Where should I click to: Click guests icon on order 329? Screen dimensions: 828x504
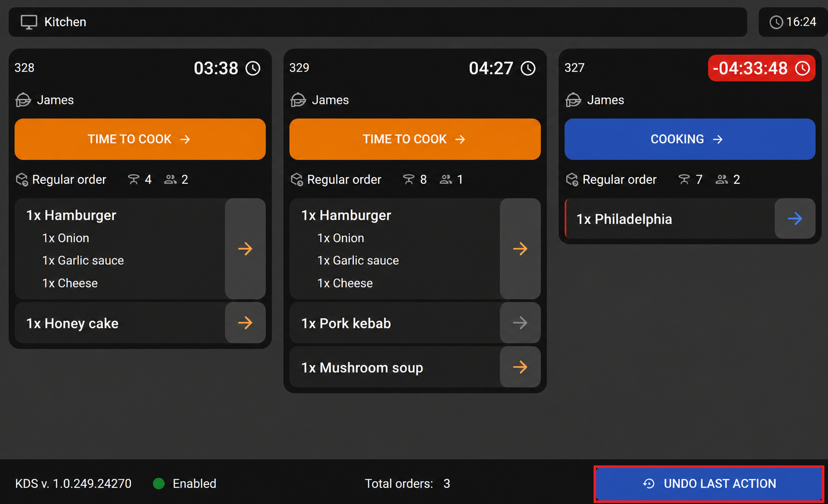446,179
